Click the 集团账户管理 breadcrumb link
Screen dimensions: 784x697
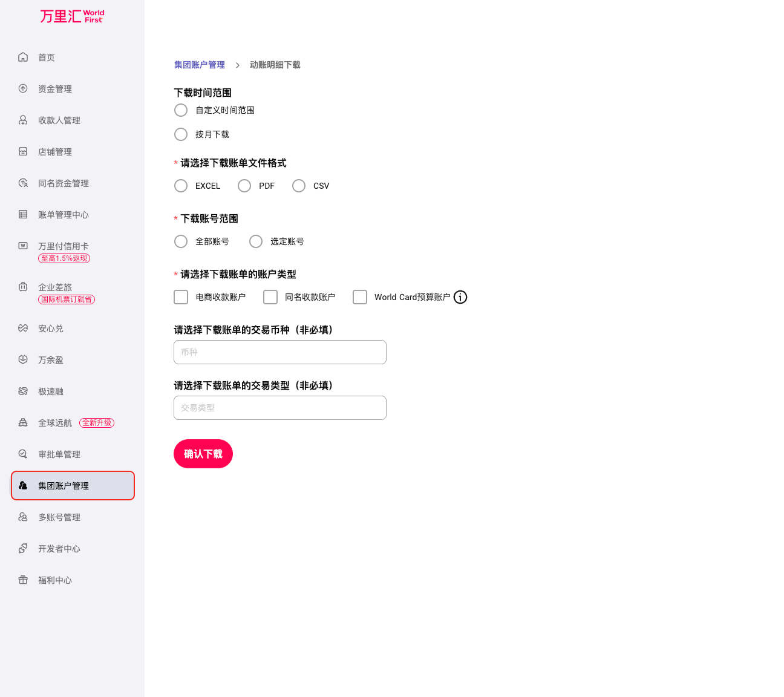click(x=200, y=65)
